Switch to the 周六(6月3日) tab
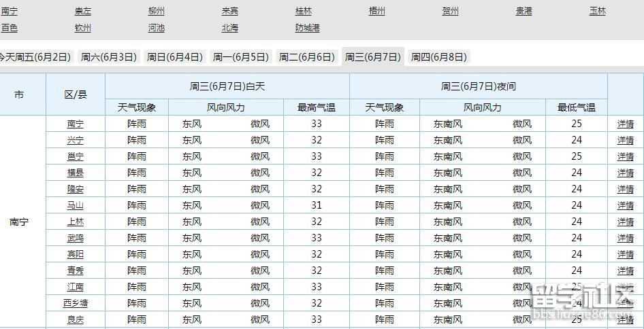Image resolution: width=644 pixels, height=329 pixels. click(x=109, y=57)
